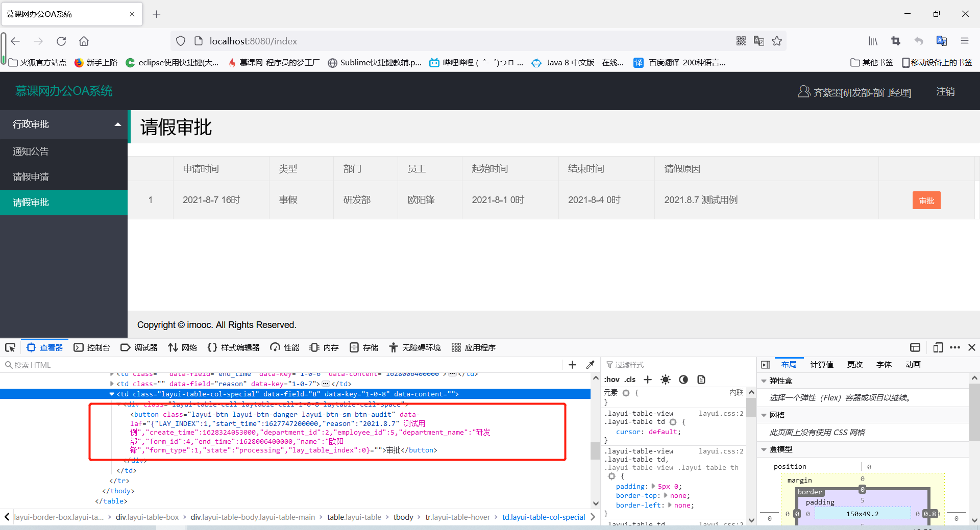The image size is (980, 530).
Task: Close the 慕课网办公OA系统 tab
Action: click(132, 14)
